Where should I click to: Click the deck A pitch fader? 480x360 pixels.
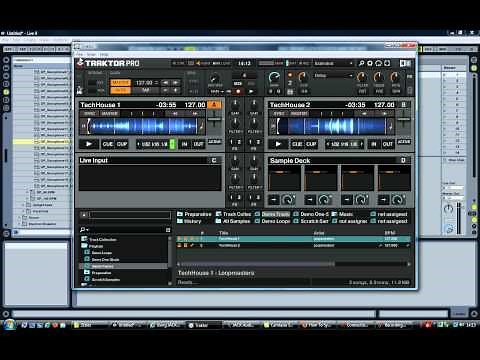coord(214,119)
